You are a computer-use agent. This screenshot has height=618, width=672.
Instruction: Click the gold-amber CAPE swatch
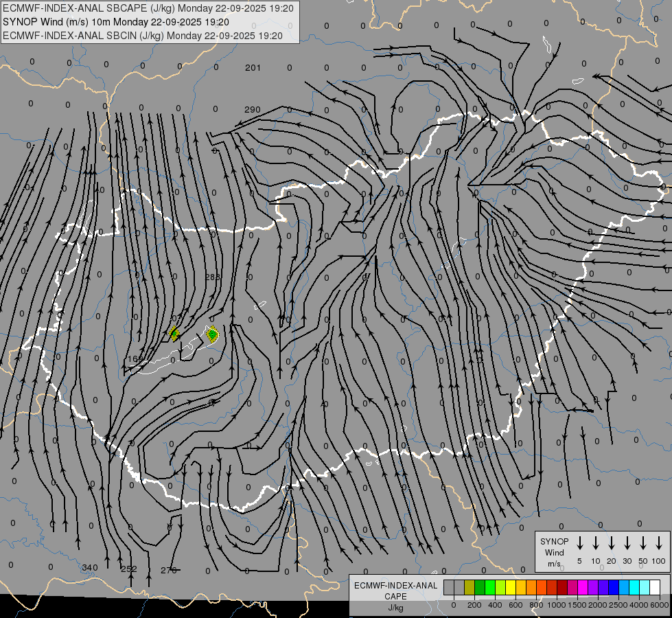pos(521,587)
